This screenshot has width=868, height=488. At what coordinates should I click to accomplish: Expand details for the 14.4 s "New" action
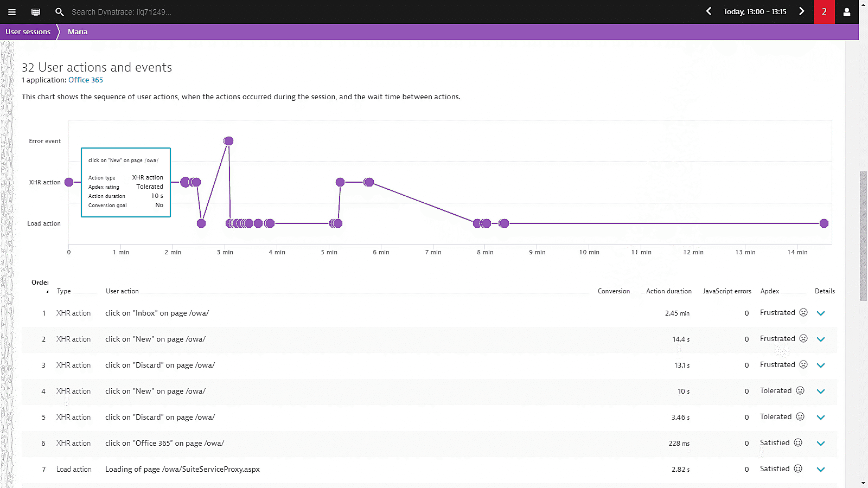(x=821, y=339)
